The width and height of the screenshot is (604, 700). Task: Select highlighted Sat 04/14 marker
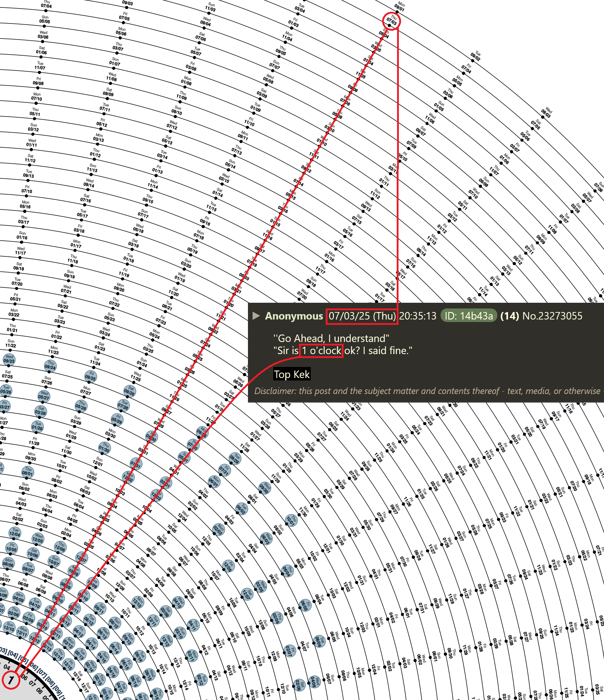(x=92, y=644)
